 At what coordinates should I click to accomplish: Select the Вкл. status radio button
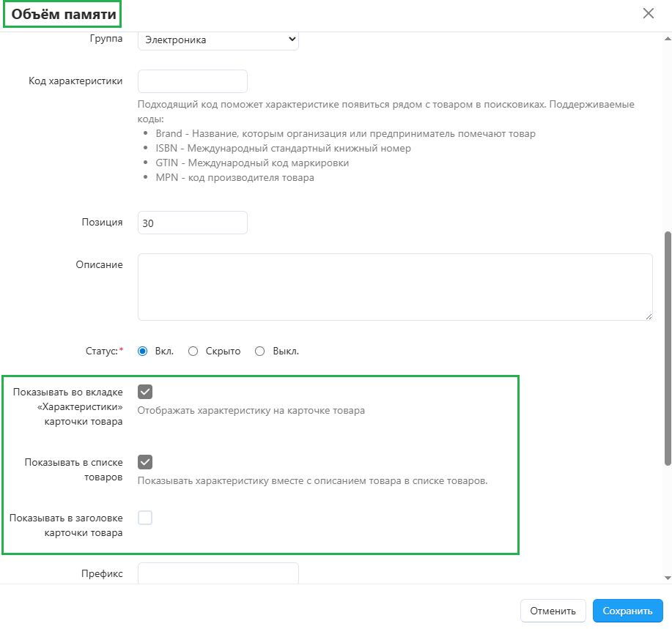(x=143, y=351)
